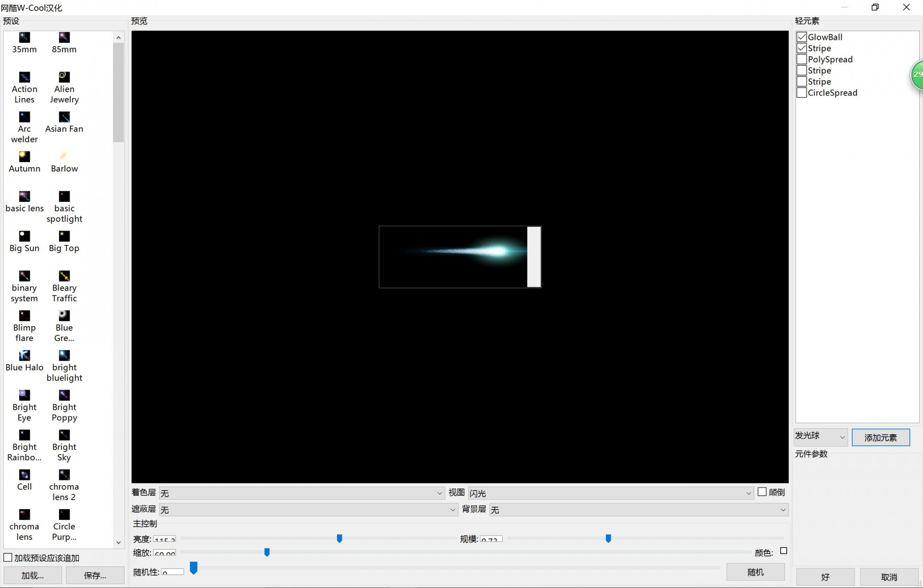Select the Alien Jewelry preset icon
This screenshot has width=923, height=588.
pos(64,77)
